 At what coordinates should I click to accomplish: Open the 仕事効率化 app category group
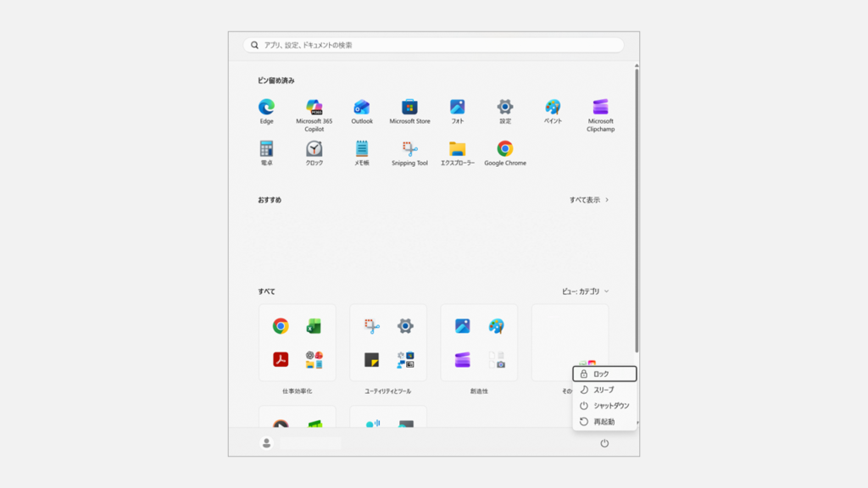pos(296,342)
